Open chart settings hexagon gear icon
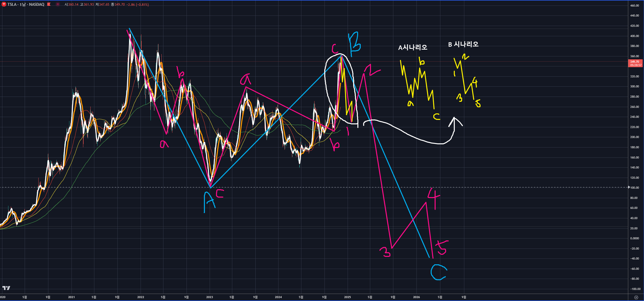This screenshot has height=301, width=644. pyautogui.click(x=636, y=297)
